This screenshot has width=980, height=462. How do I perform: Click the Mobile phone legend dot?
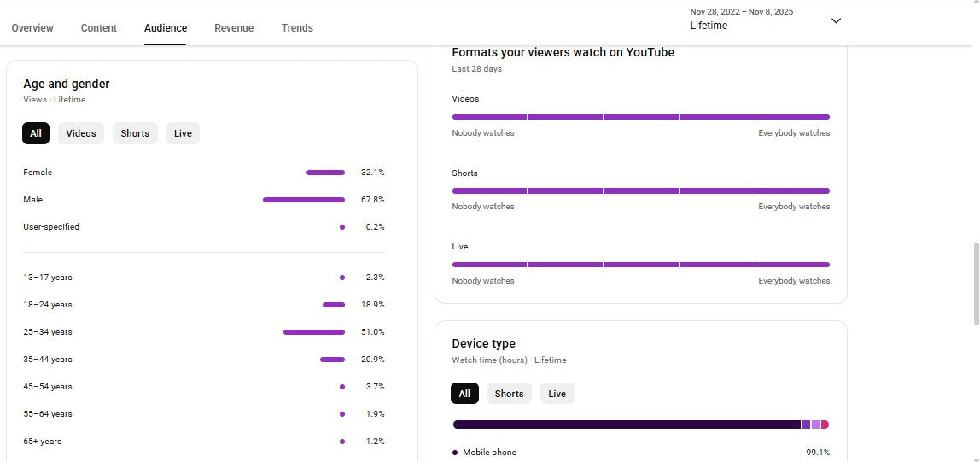(x=455, y=453)
